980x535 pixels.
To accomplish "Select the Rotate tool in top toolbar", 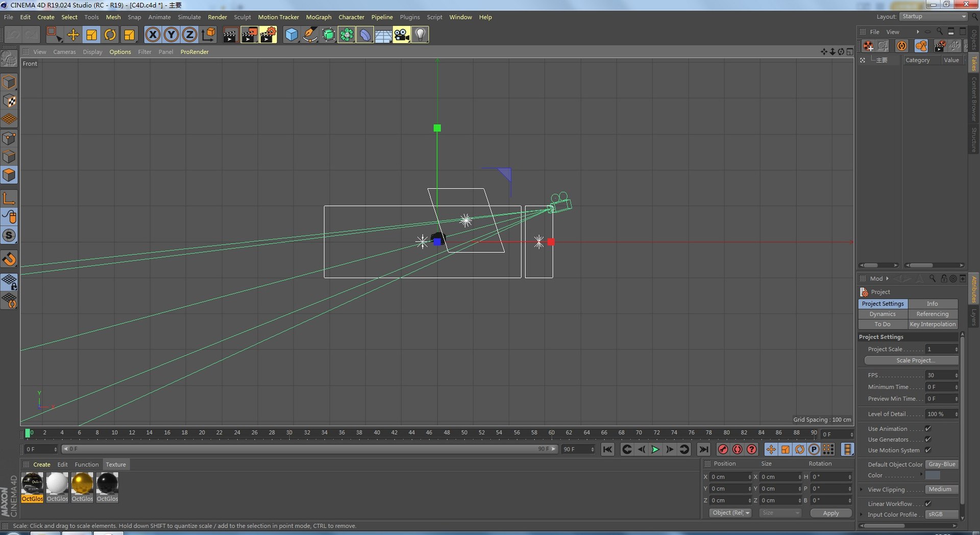I will tap(110, 35).
